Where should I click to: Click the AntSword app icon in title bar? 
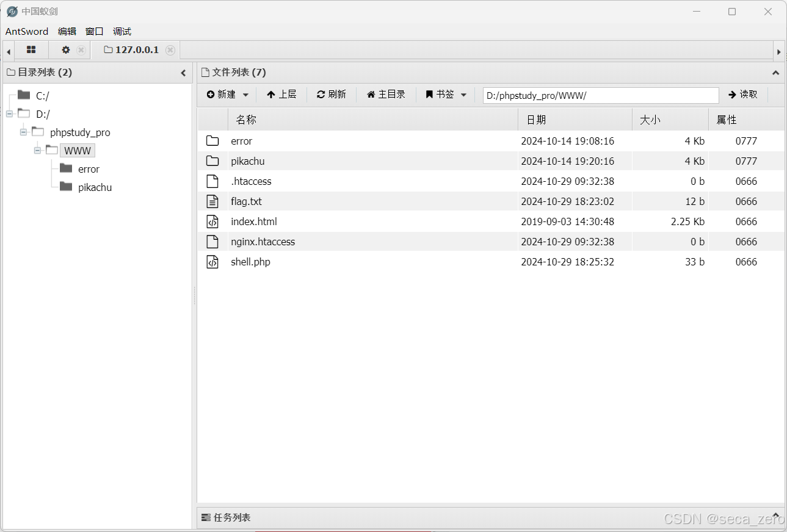point(12,12)
